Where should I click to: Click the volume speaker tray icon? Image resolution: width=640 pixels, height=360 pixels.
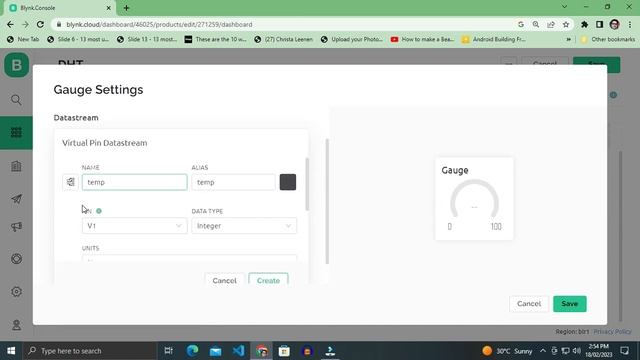[x=576, y=351]
